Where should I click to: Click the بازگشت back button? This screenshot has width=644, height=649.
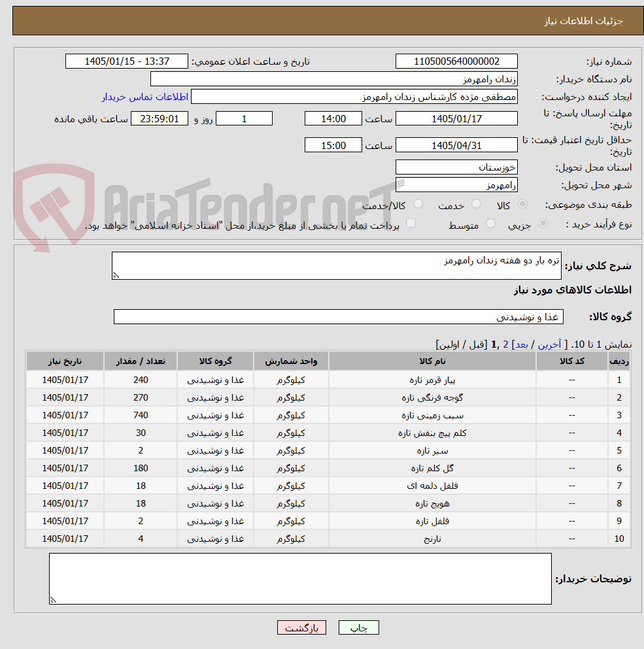point(301,627)
